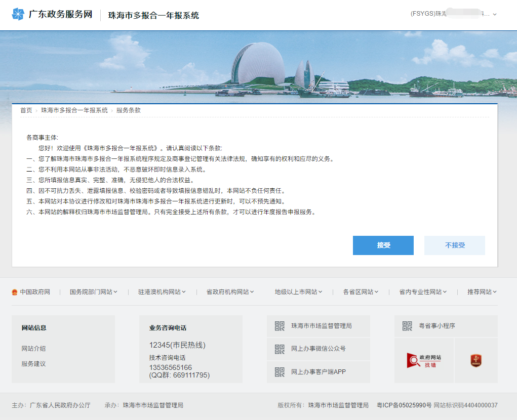517x420 pixels.
Task: Click the 广东政务服务网 snowflake logo icon
Action: (18, 14)
